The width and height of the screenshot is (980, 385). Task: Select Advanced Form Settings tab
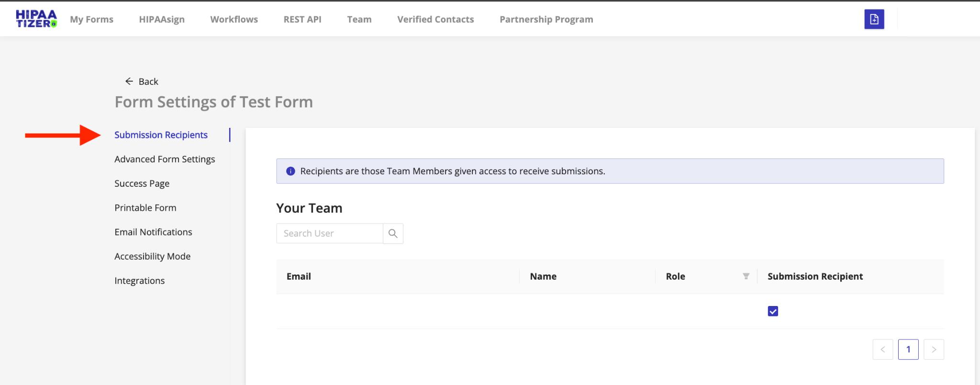165,159
